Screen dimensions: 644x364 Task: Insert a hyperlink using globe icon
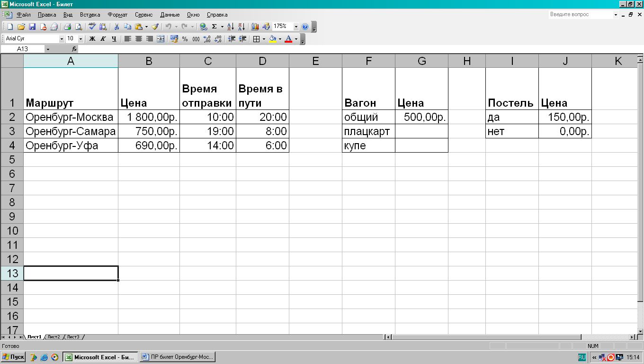tap(203, 27)
